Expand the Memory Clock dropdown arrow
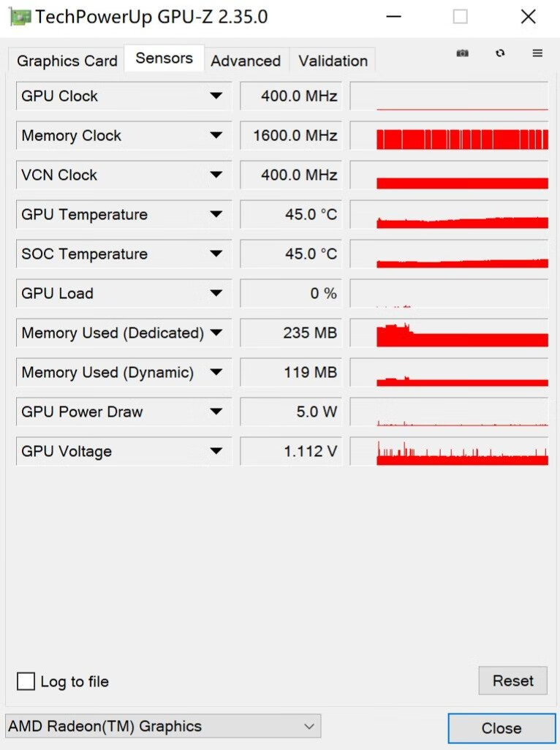560x750 pixels. 216,135
